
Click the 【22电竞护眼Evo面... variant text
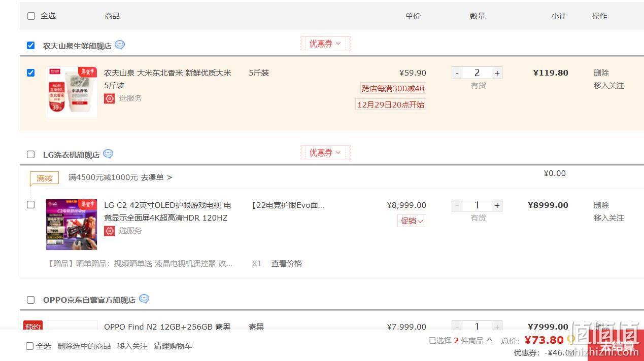[287, 205]
